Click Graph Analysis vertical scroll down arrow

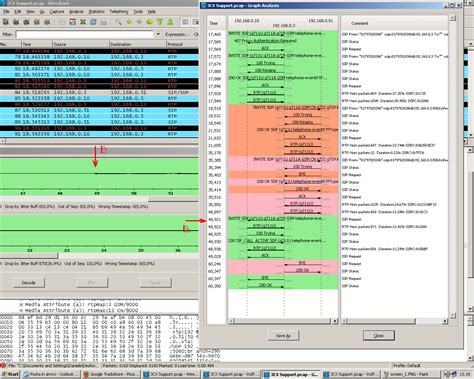point(453,315)
